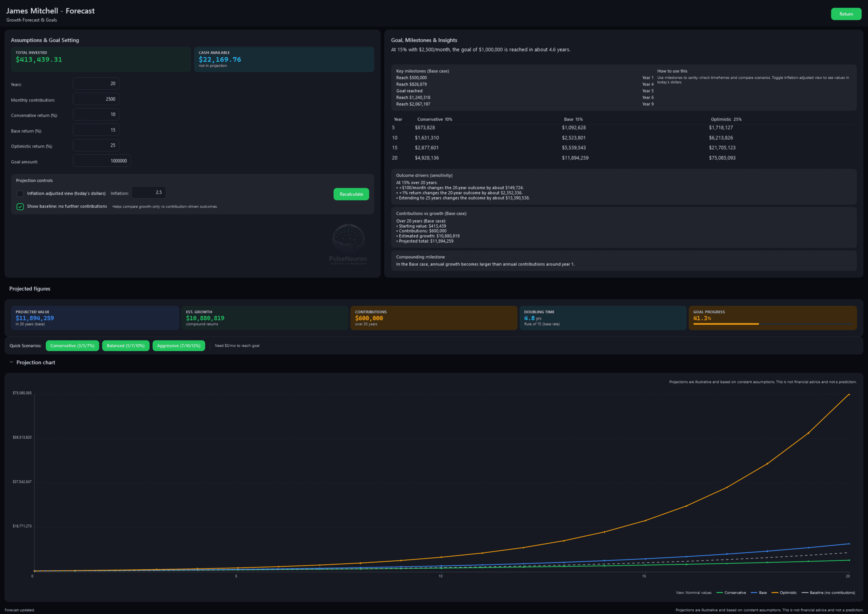Click the 'Forecast updated.' status text
The image size is (868, 614).
pos(20,610)
